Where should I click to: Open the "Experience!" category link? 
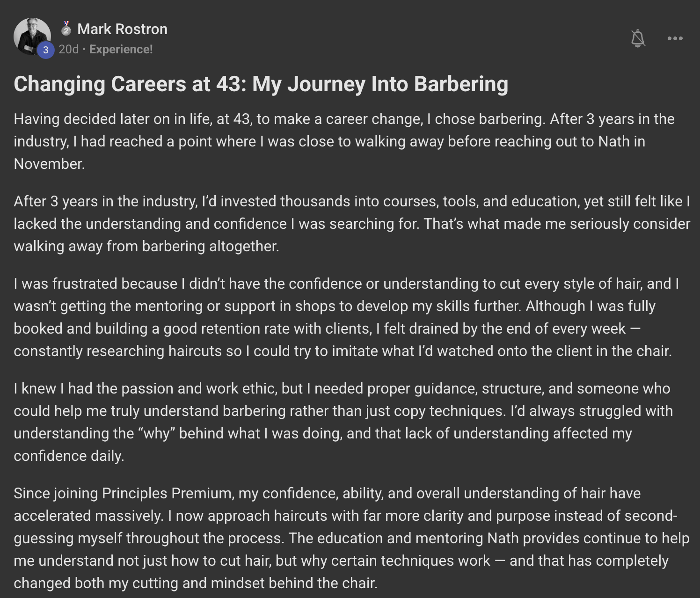click(x=121, y=49)
